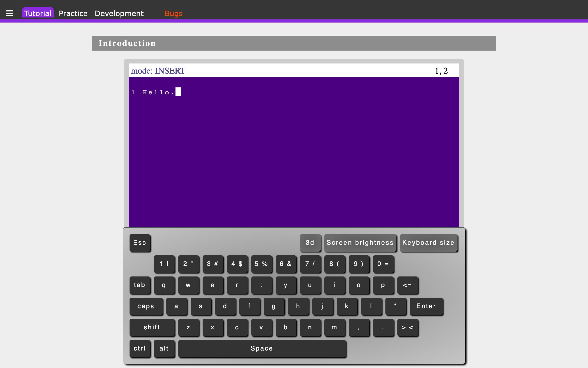Tap the b key
The width and height of the screenshot is (588, 368).
click(x=286, y=327)
